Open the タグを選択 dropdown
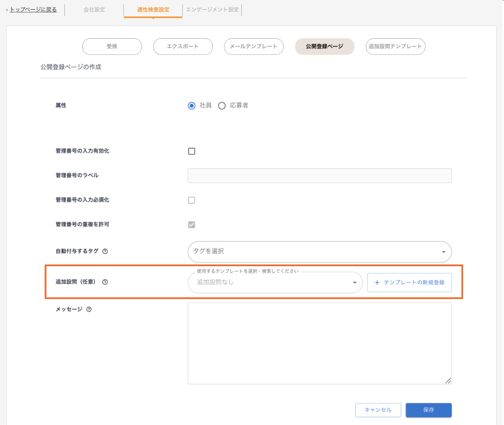This screenshot has height=425, width=504. 319,252
